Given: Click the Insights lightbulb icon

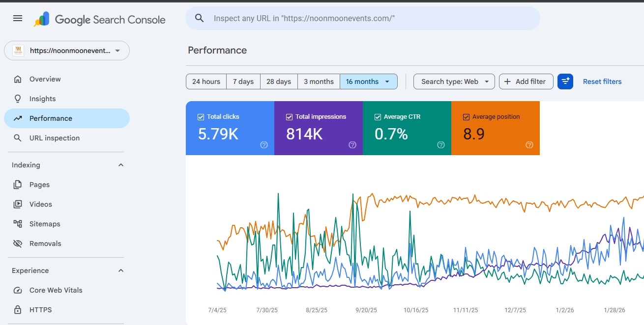Looking at the screenshot, I should click(x=18, y=99).
